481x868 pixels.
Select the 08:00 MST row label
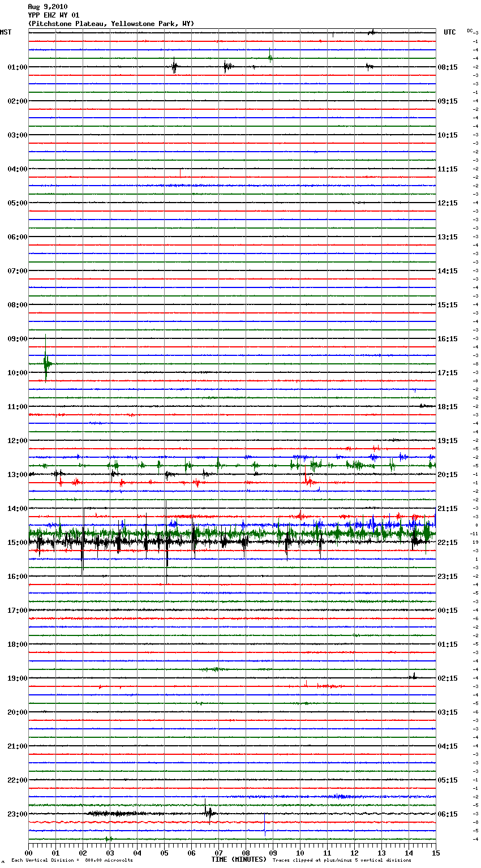pyautogui.click(x=18, y=305)
